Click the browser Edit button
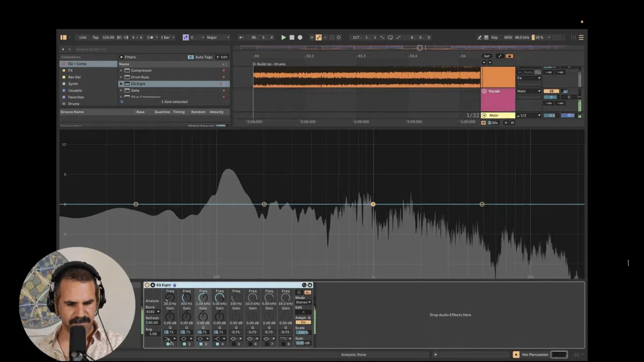 (x=222, y=57)
